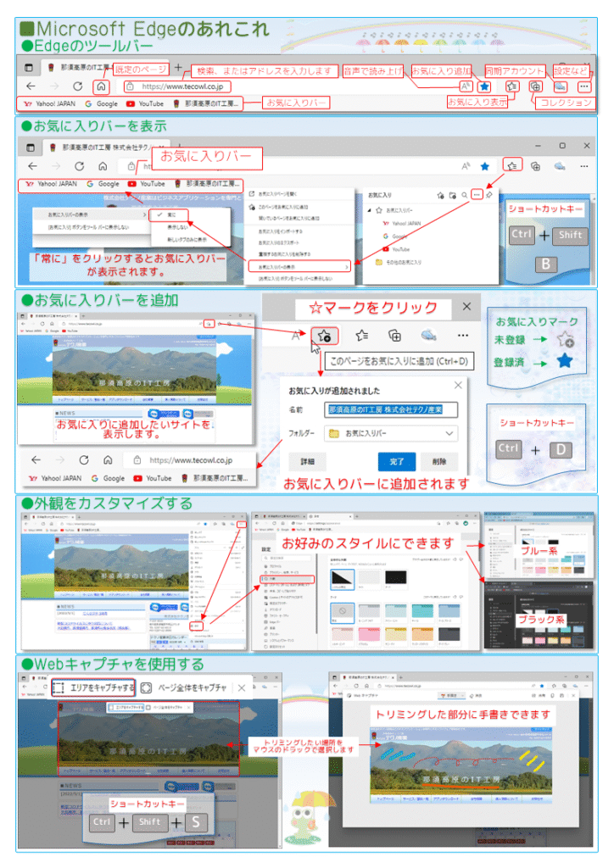Click the read aloud icon in top toolbar

pos(466,86)
